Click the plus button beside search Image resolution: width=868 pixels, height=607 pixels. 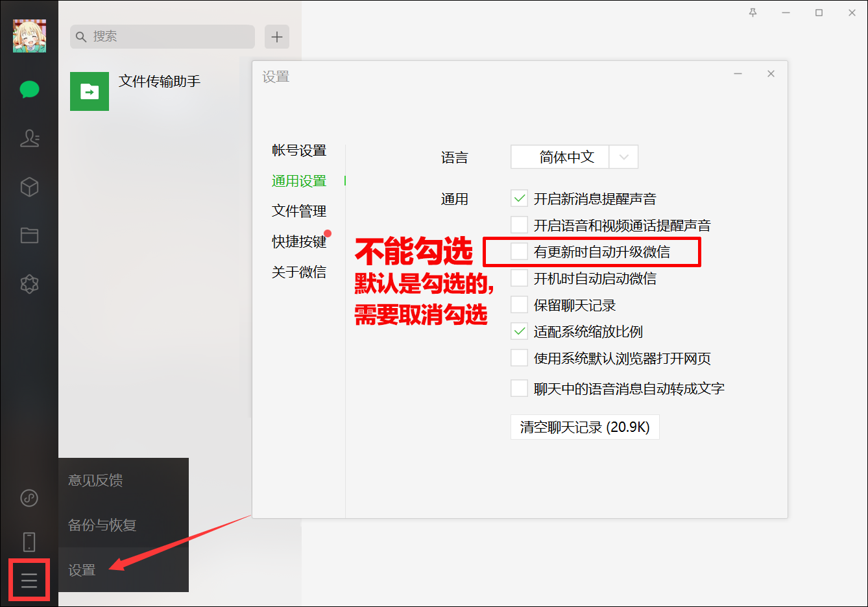[x=277, y=37]
